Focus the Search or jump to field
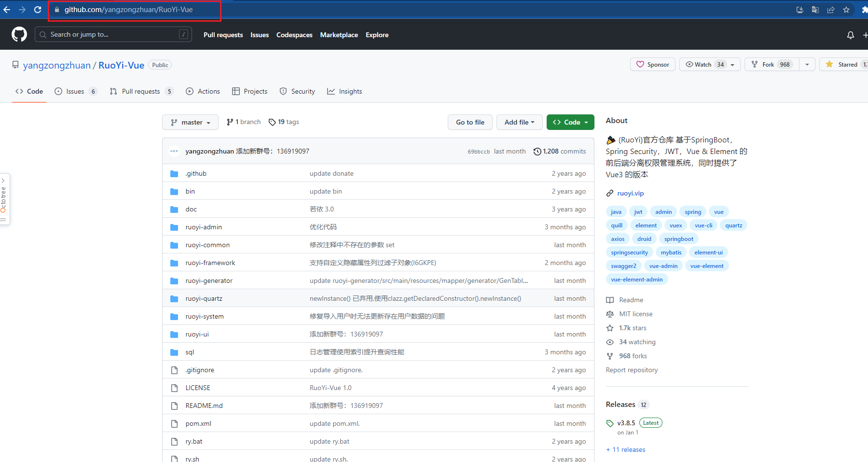 coord(113,35)
